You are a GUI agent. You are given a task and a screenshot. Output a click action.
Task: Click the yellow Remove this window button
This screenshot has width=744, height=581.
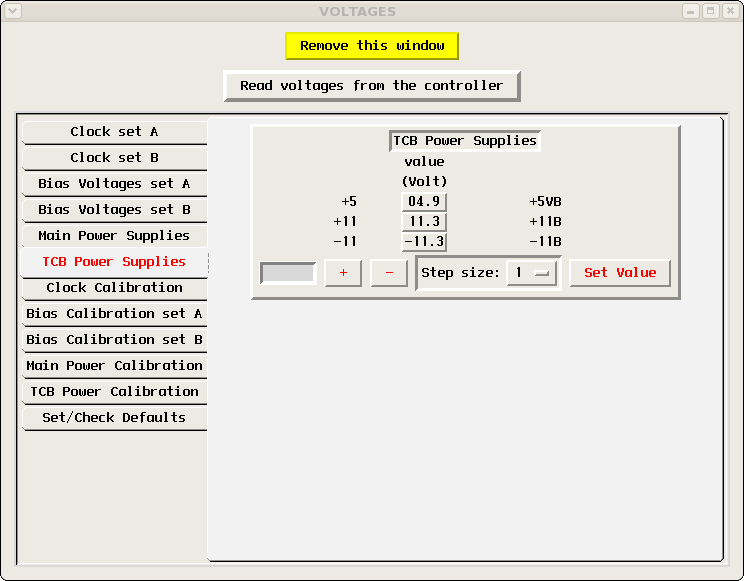point(372,46)
